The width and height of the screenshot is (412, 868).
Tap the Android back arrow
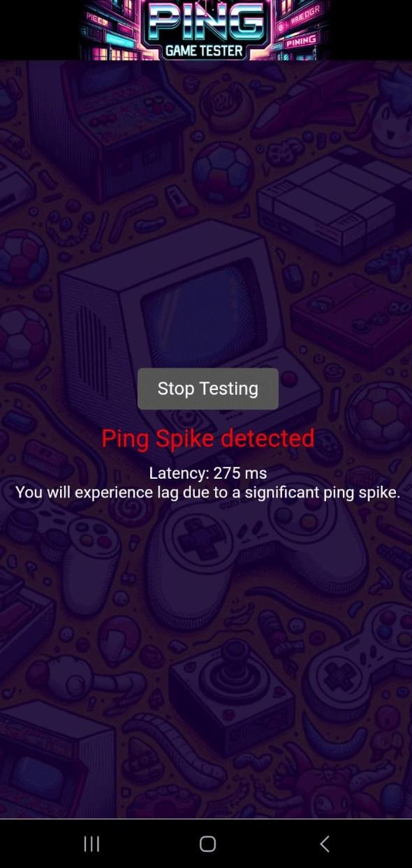point(325,844)
